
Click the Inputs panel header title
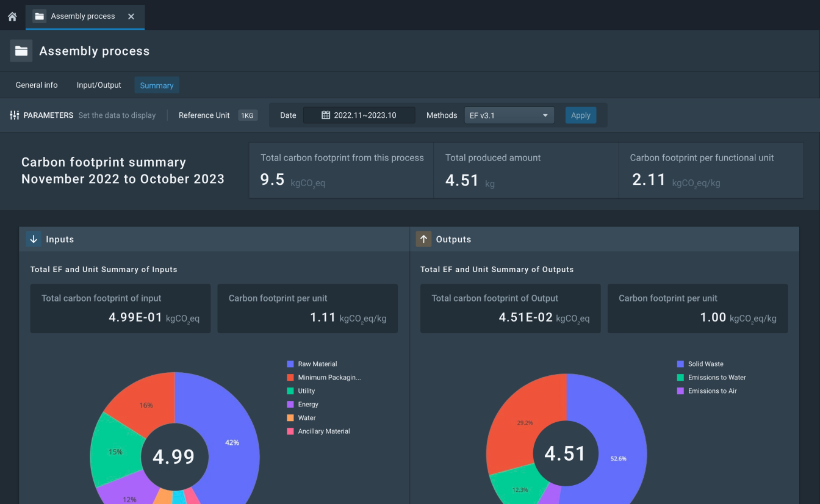[60, 239]
